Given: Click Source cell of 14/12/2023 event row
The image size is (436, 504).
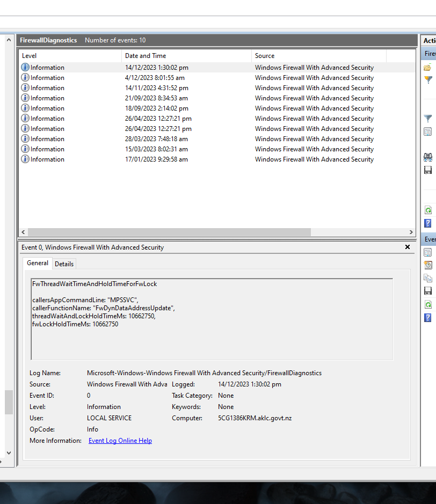Looking at the screenshot, I should coord(314,68).
